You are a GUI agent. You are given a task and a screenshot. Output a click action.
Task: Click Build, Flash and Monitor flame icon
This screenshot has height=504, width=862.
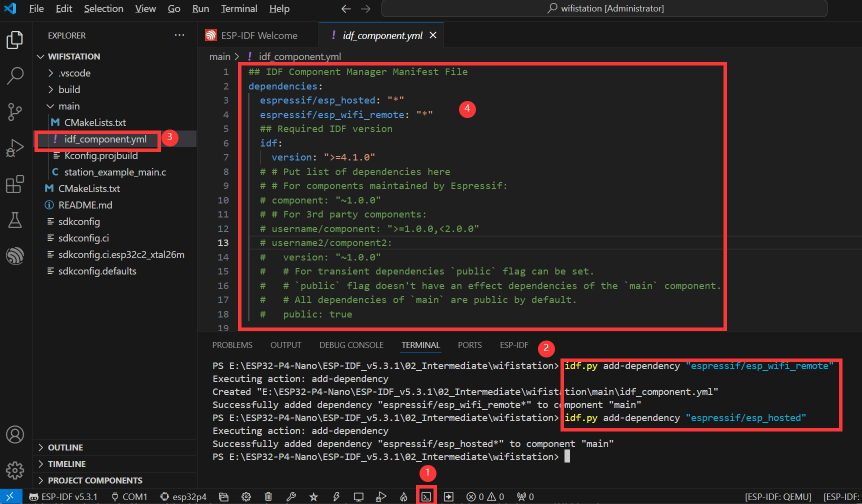[403, 496]
